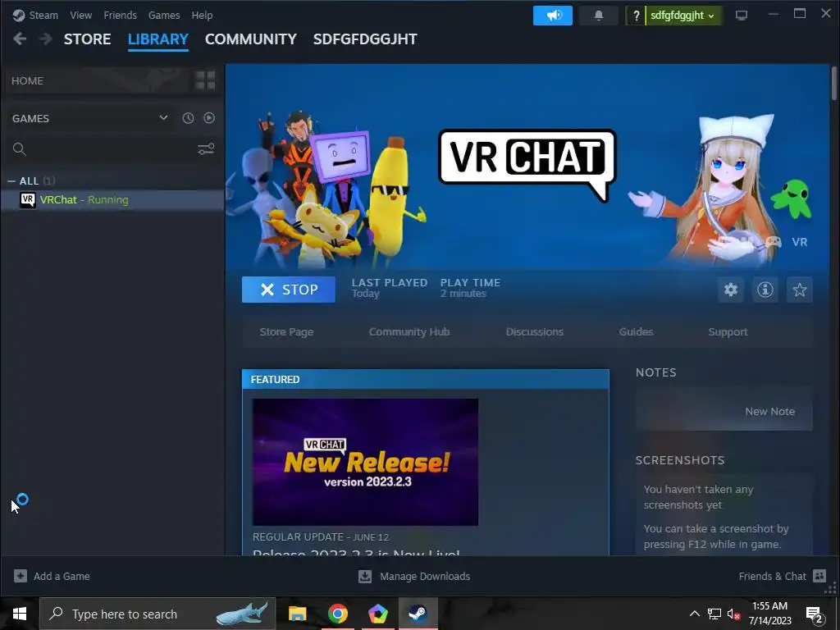The image size is (840, 630).
Task: Open the View menu
Action: point(80,15)
